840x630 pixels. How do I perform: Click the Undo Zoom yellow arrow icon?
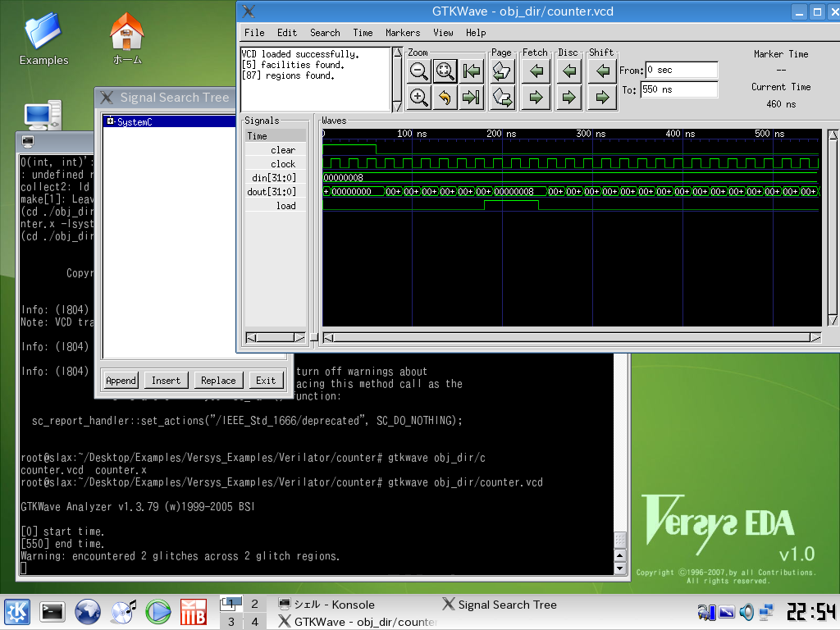click(445, 98)
